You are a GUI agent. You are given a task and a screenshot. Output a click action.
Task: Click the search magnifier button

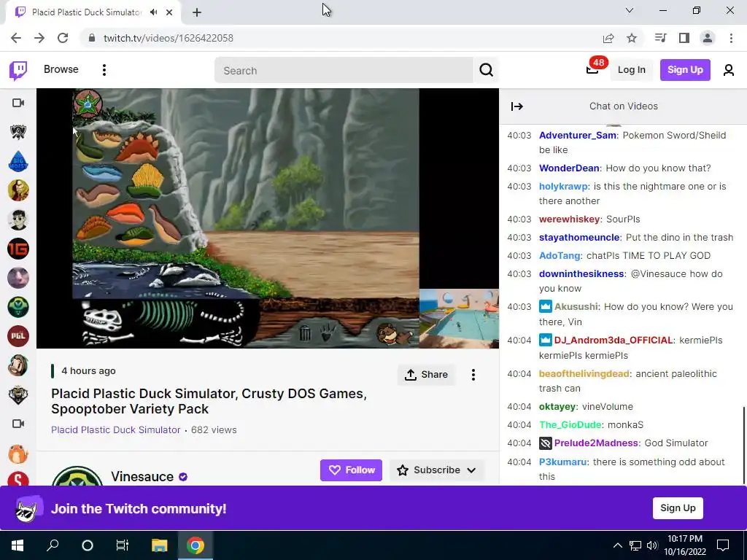point(486,70)
